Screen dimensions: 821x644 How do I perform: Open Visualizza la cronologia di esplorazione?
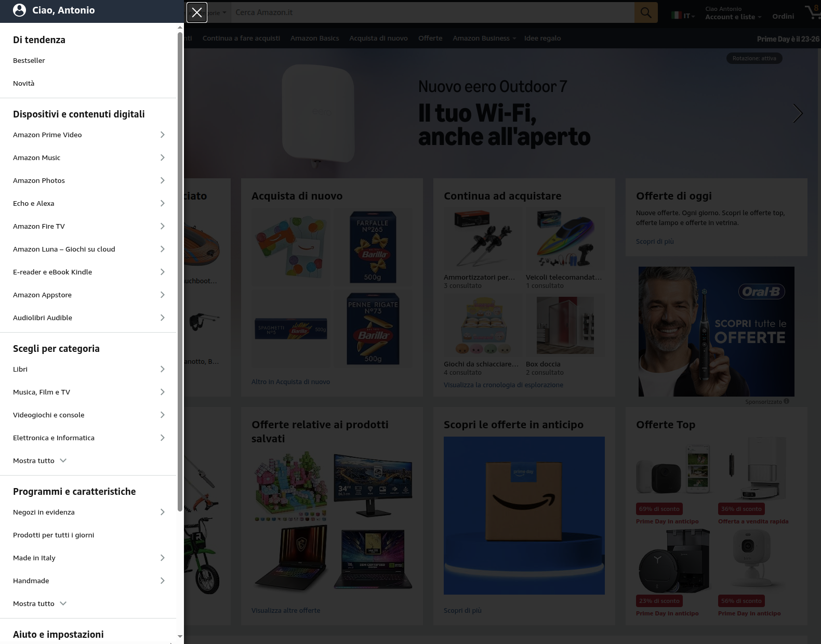tap(504, 385)
